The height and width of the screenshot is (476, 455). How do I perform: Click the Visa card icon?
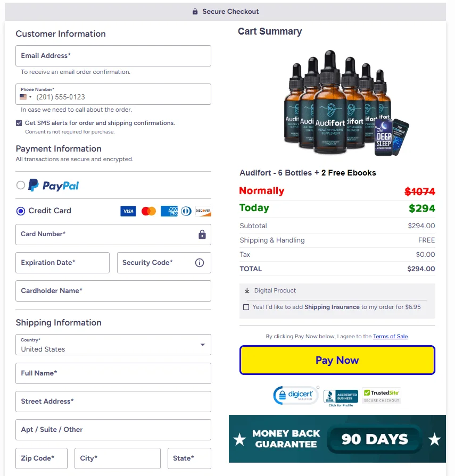[128, 211]
